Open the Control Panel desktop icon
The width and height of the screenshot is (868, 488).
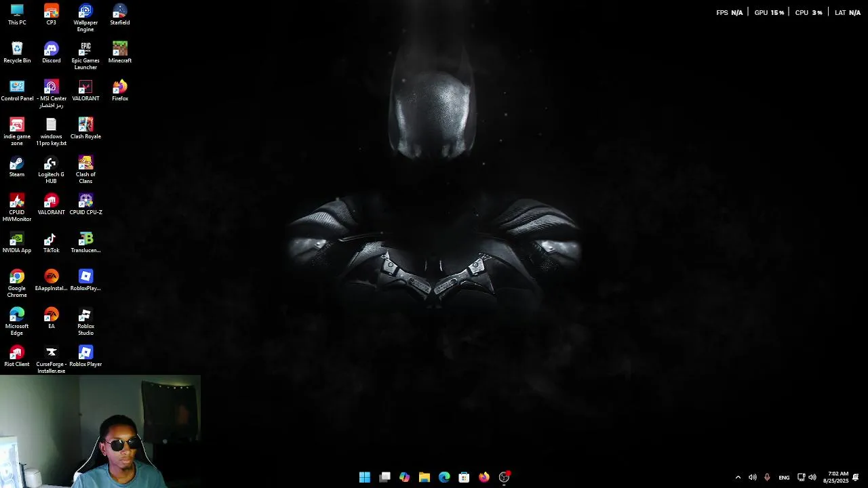17,90
